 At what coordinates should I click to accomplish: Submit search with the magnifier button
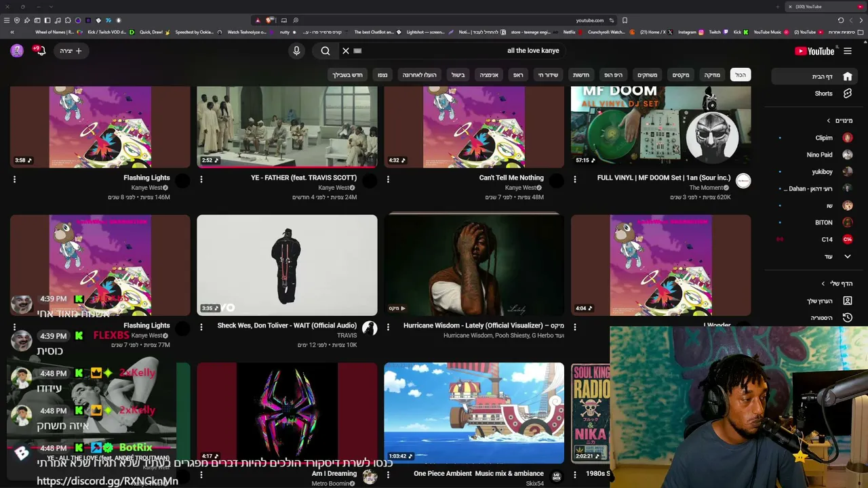tap(325, 51)
